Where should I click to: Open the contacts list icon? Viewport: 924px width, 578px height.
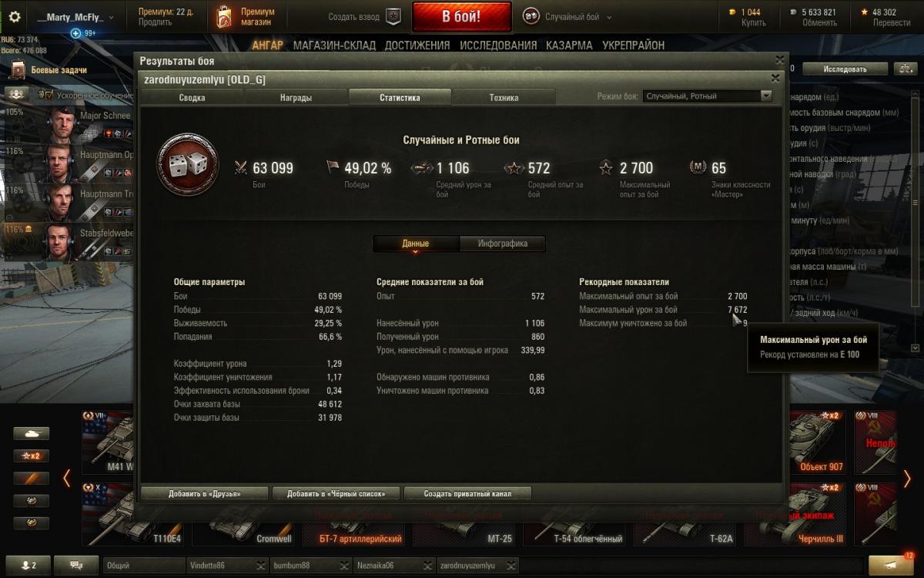click(28, 566)
